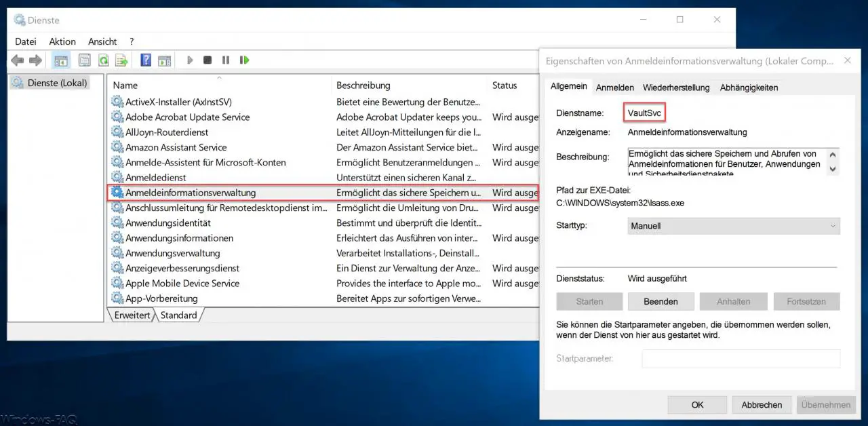Open the properties toolbar icon

pos(84,60)
